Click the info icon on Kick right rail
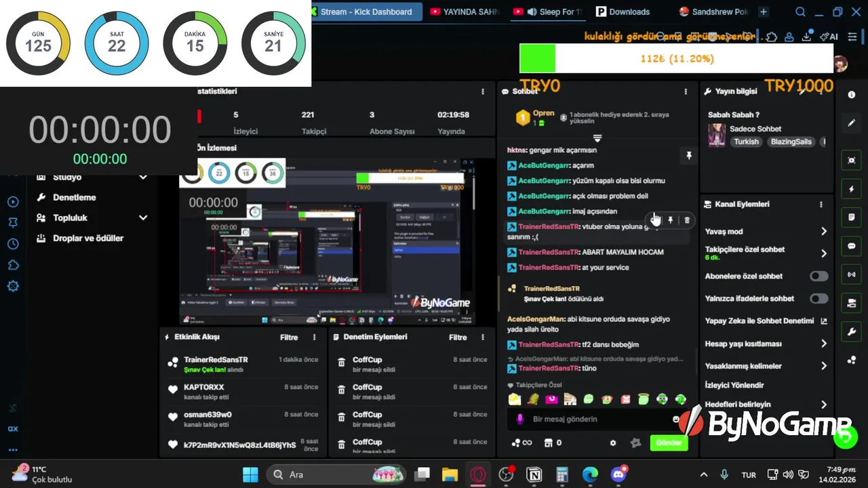Viewport: 868px width, 488px height. (x=852, y=95)
